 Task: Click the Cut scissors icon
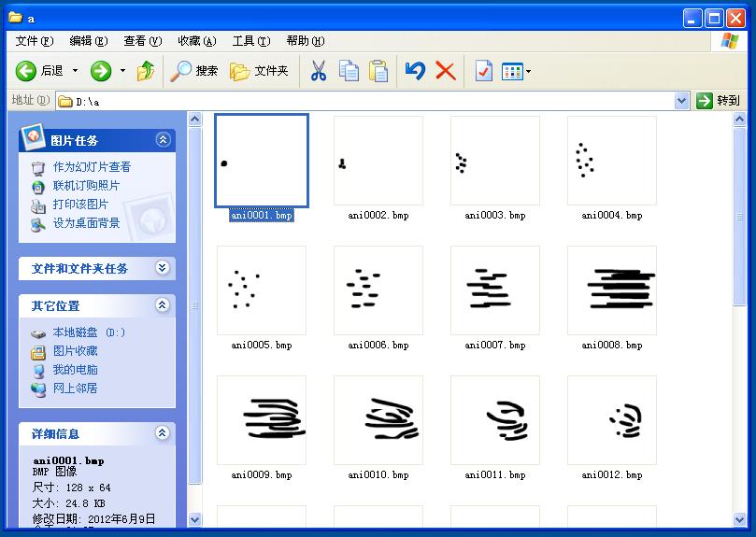pos(319,71)
